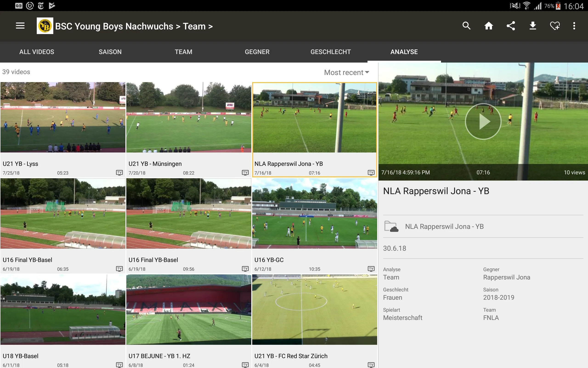This screenshot has width=588, height=368.
Task: Open U16 YB-GC video thumbnail
Action: point(315,213)
